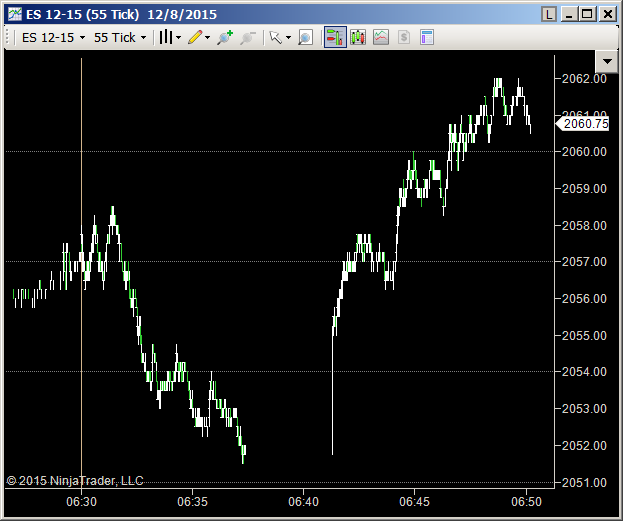Viewport: 623px width, 521px height.
Task: Open the Strategies line chart icon
Action: [381, 37]
